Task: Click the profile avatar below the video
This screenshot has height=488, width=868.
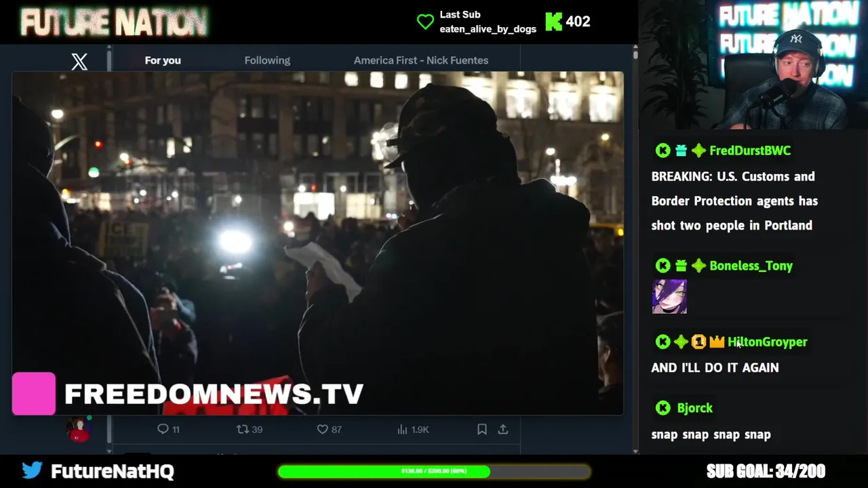Action: click(x=79, y=429)
